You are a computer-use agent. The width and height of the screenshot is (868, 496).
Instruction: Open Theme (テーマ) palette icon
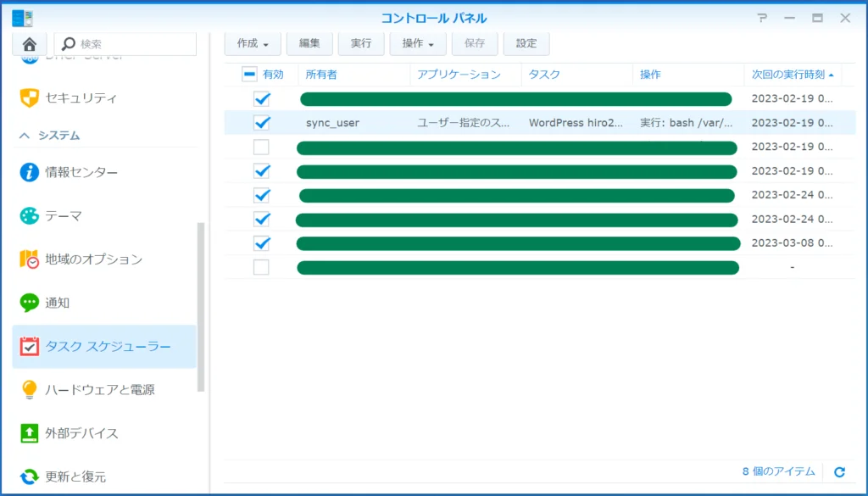30,216
